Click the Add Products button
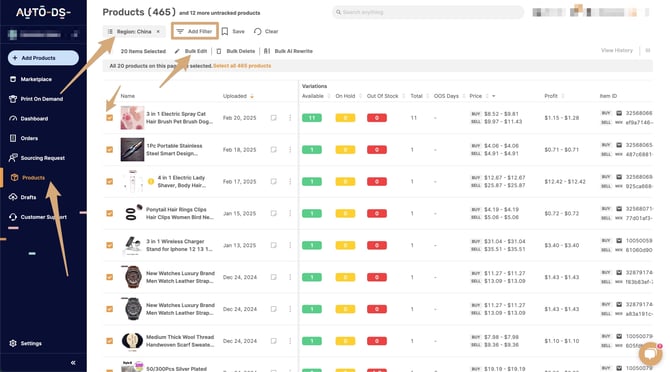This screenshot has width=670, height=372. click(43, 58)
